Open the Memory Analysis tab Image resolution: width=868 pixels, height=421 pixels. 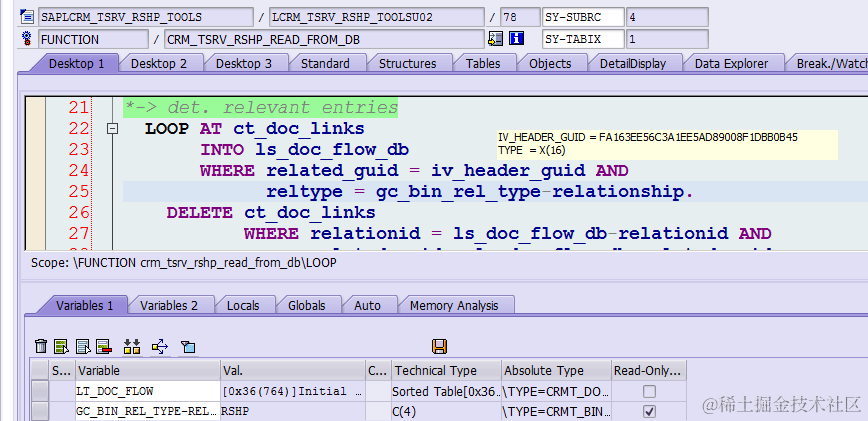click(x=454, y=305)
